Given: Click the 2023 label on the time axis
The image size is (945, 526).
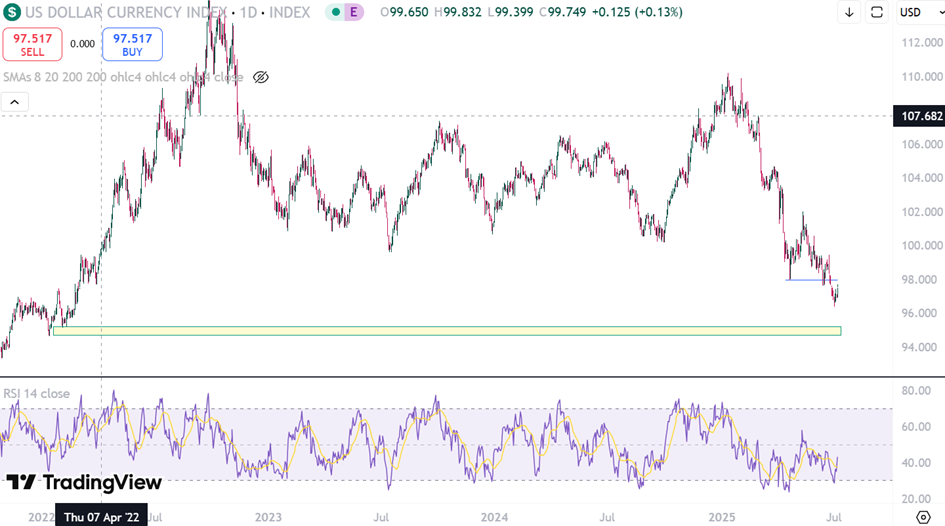Looking at the screenshot, I should tap(268, 517).
